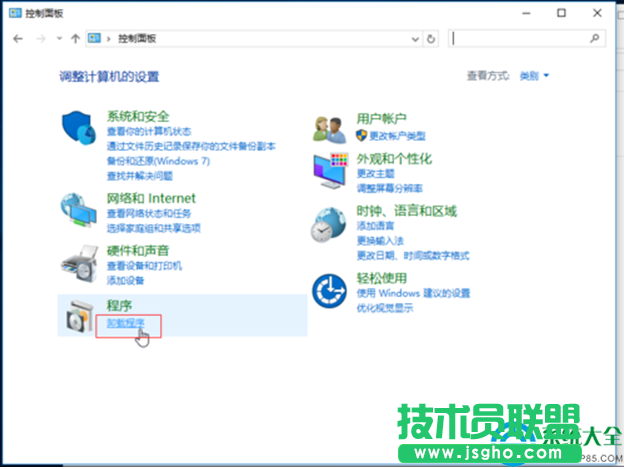Open 备份和还原(Windows 7) link
Image resolution: width=625 pixels, height=469 pixels.
pyautogui.click(x=158, y=161)
